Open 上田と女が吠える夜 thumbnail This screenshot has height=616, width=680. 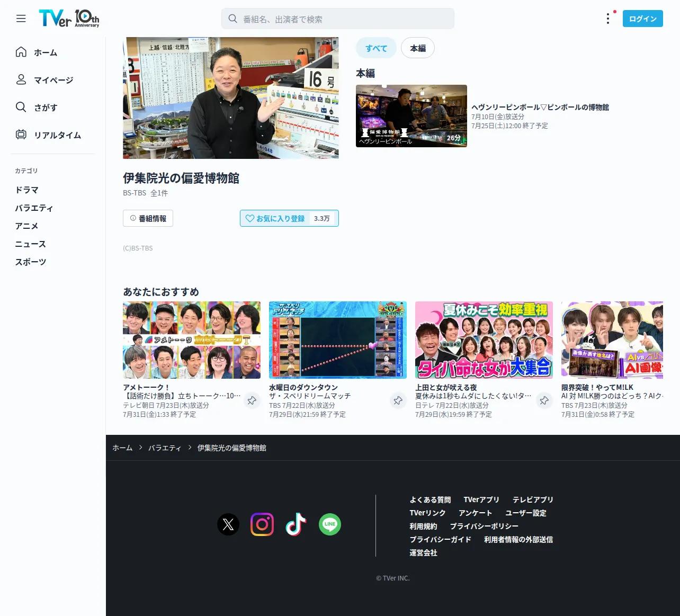[x=484, y=340]
